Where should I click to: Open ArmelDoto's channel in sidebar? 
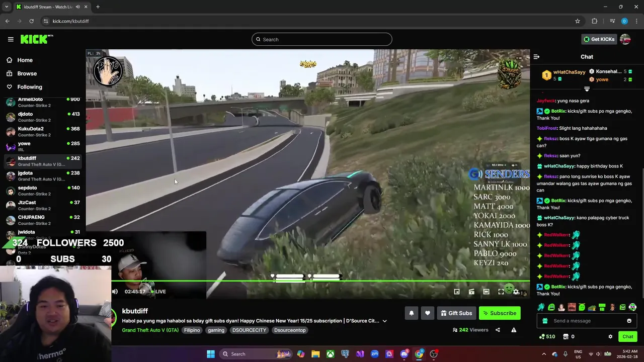pos(43,102)
